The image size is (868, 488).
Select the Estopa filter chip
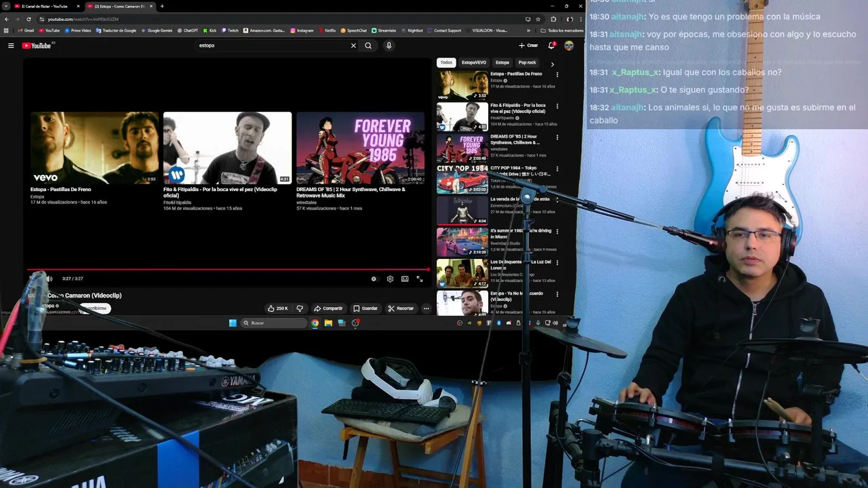(502, 62)
